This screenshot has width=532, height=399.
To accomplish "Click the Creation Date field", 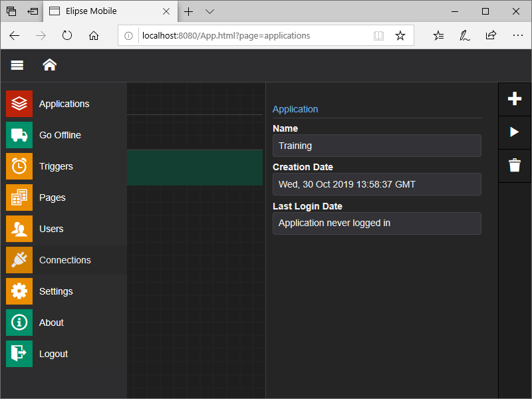I will pos(376,184).
